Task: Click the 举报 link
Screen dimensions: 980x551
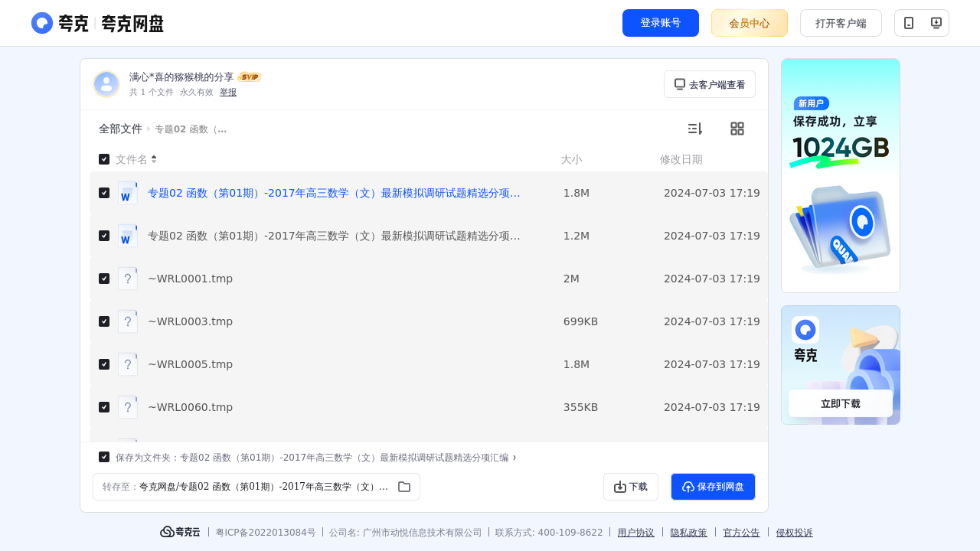Action: pyautogui.click(x=228, y=92)
